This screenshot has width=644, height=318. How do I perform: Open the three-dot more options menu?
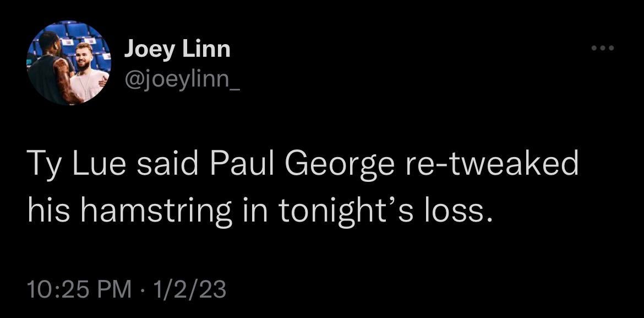602,48
